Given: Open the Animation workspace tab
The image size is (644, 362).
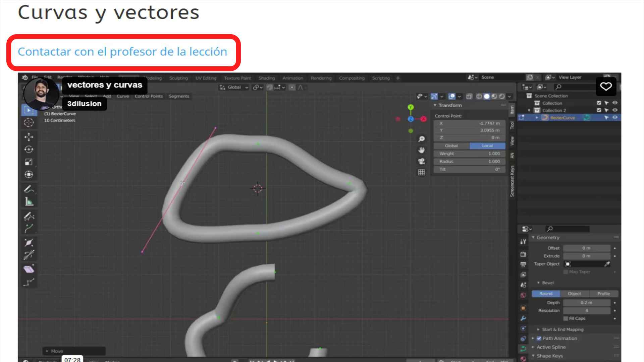Looking at the screenshot, I should tap(293, 78).
